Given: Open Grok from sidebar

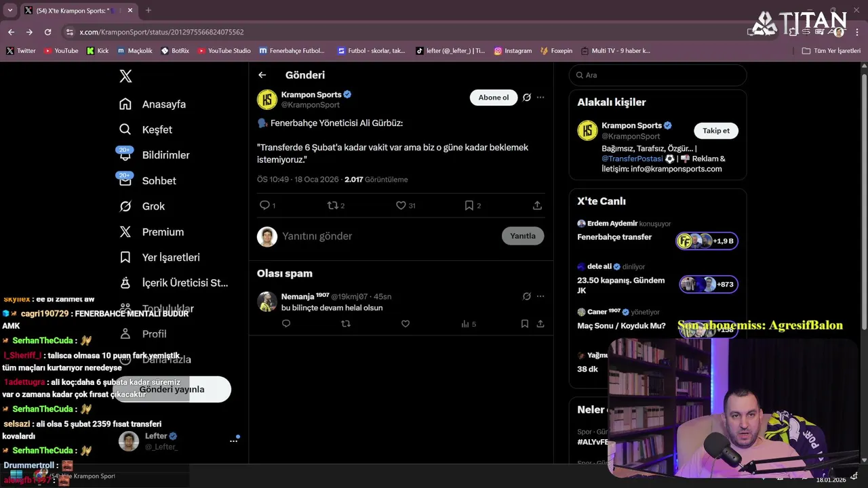Looking at the screenshot, I should click(142, 206).
